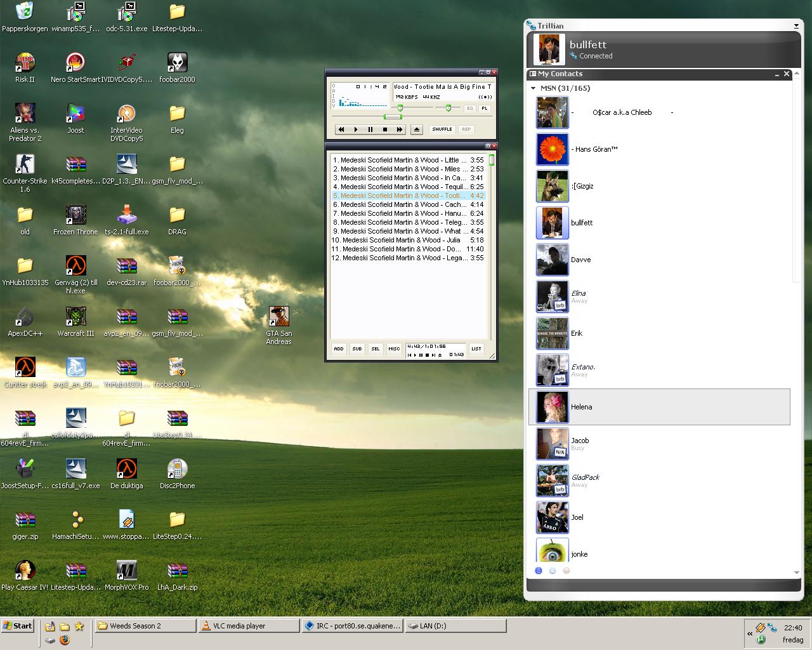Toggle the PL playlist window button
This screenshot has height=650, width=812.
tap(485, 109)
